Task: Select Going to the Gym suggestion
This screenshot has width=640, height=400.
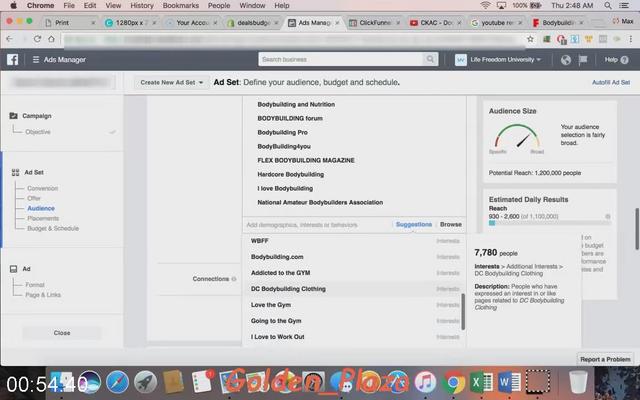Action: pos(353,321)
